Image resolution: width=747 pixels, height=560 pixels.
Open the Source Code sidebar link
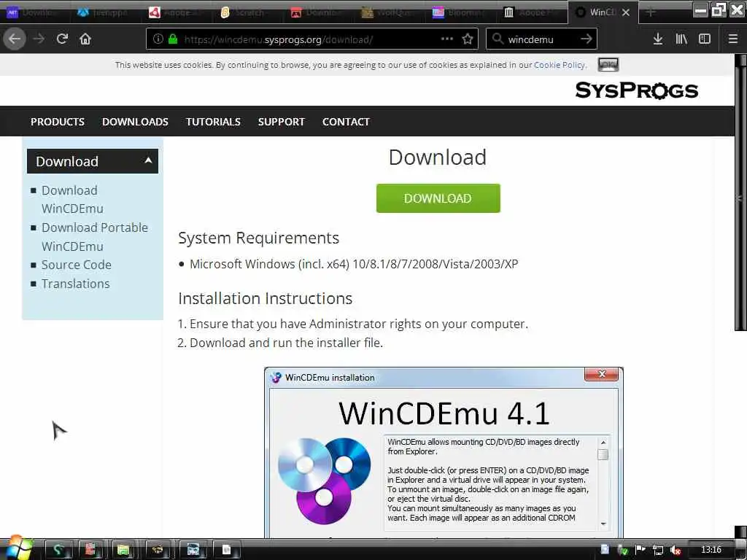[76, 265]
